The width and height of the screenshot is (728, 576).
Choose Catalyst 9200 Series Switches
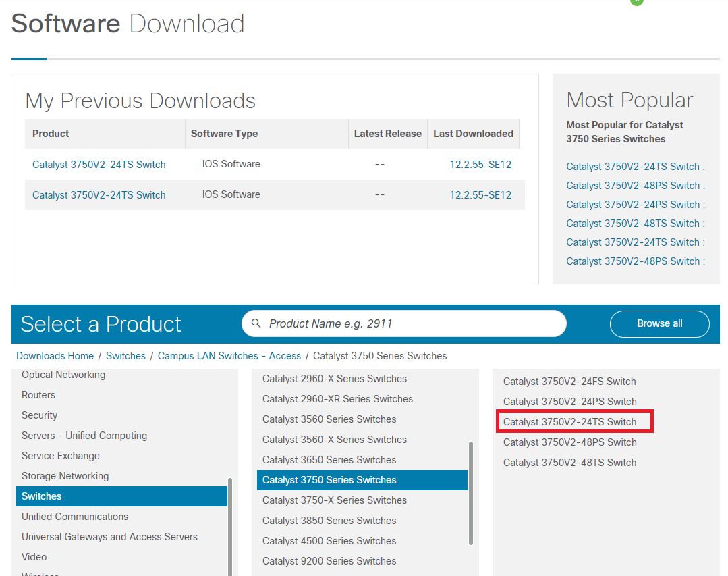click(329, 561)
